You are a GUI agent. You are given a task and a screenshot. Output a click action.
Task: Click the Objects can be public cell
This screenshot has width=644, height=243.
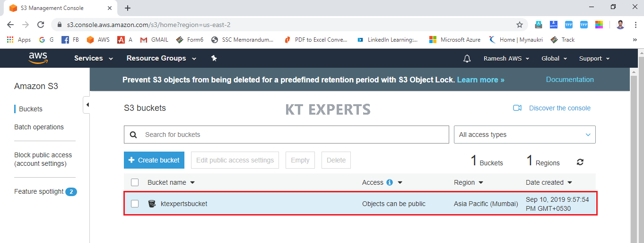click(394, 204)
